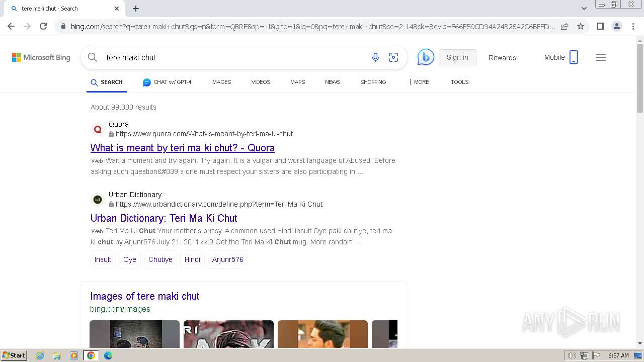
Task: Switch to IMAGES tab
Action: tap(221, 82)
